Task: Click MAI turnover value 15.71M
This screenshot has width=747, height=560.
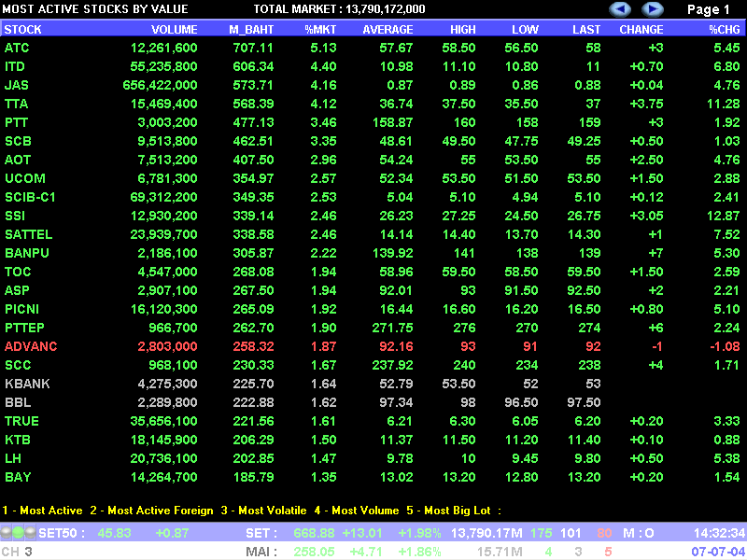Action: click(500, 552)
